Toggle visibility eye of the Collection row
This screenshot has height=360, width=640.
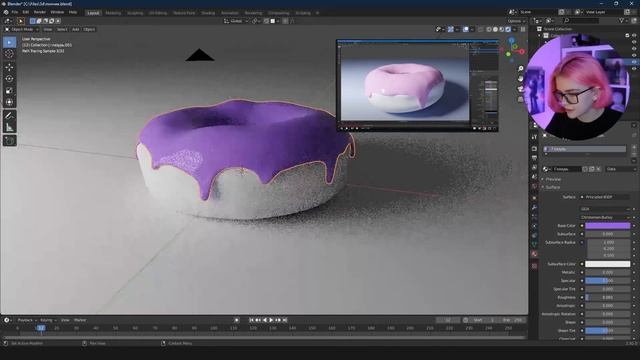click(x=634, y=36)
